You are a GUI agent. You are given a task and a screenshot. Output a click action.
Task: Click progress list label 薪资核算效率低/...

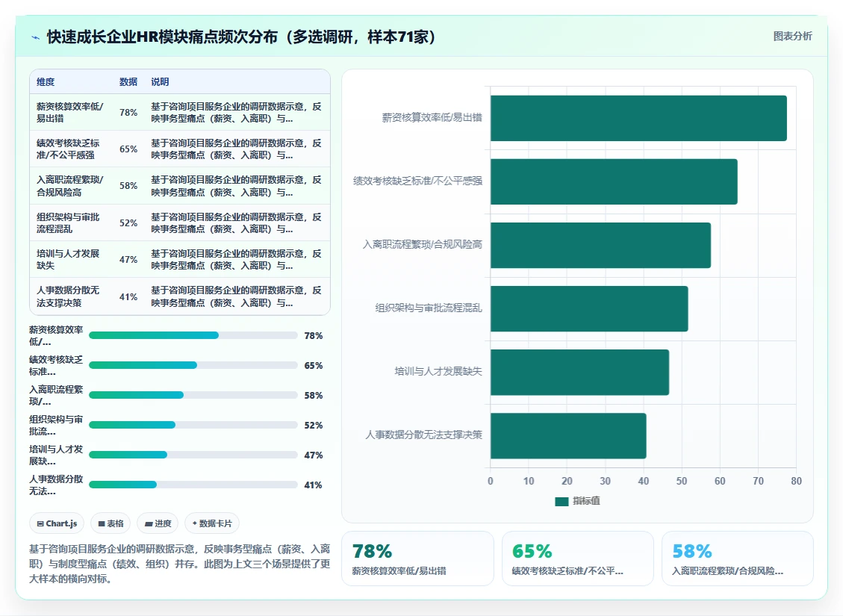tap(56, 335)
